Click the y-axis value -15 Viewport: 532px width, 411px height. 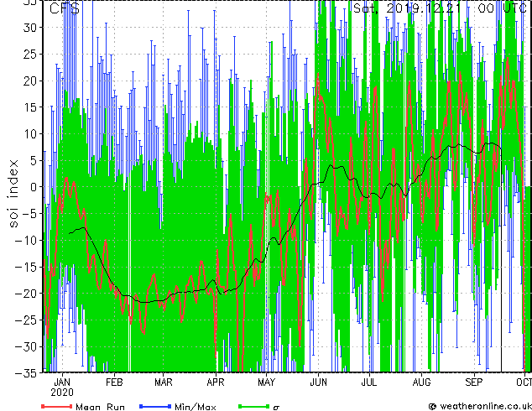click(27, 267)
